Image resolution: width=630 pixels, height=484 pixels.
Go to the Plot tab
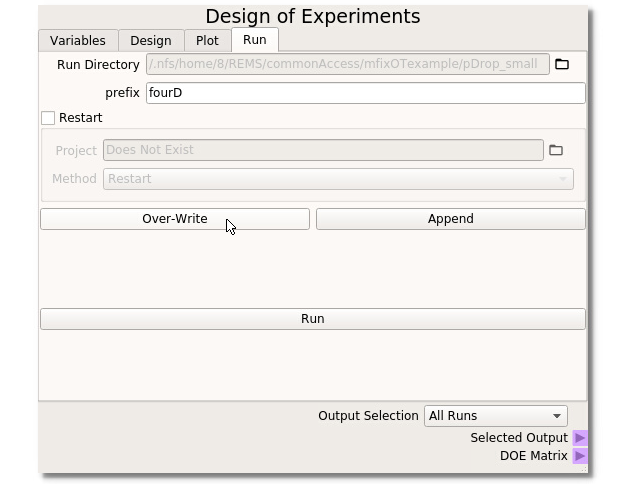(207, 41)
